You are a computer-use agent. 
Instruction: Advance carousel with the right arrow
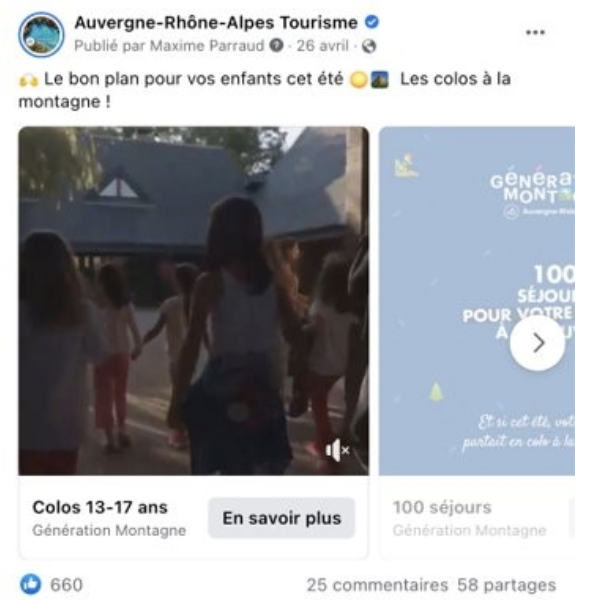click(538, 343)
